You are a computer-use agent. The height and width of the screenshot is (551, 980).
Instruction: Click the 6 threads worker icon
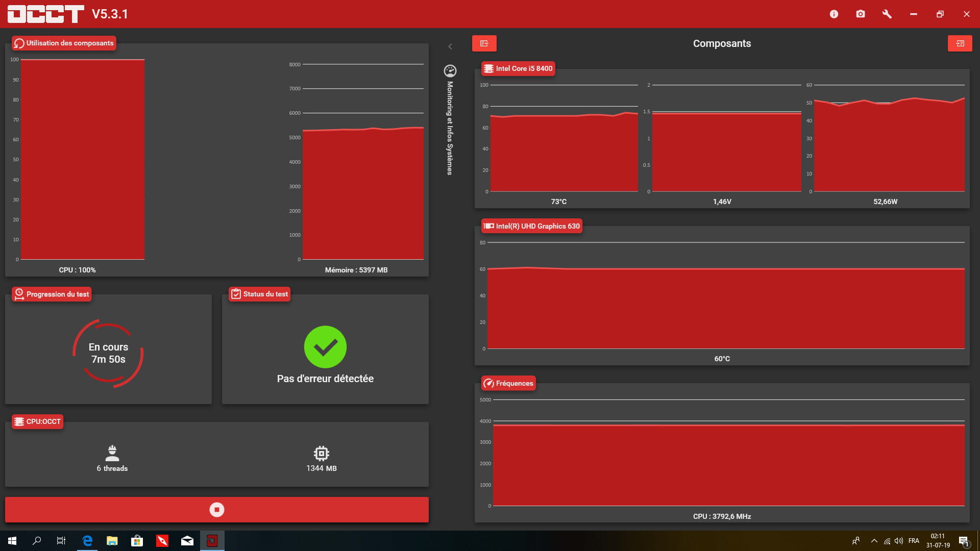112,453
